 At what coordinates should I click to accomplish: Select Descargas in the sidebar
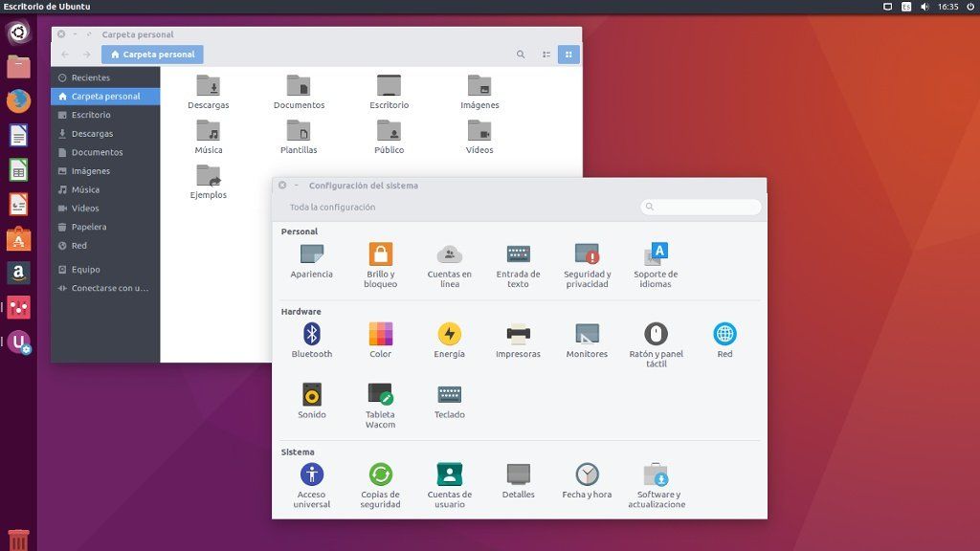point(92,134)
